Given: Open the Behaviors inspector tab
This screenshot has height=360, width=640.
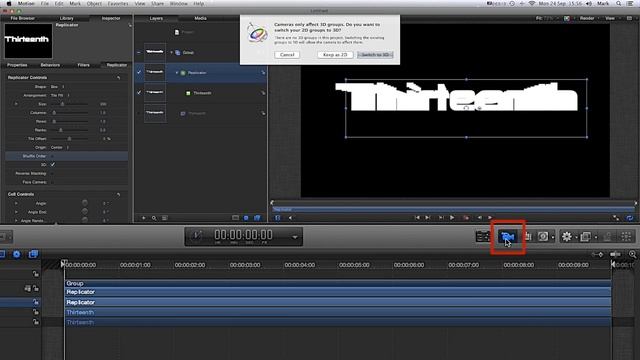Looking at the screenshot, I should click(x=50, y=65).
